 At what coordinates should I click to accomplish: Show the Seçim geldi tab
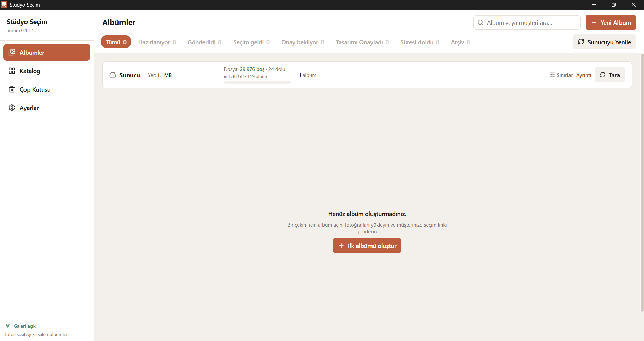[251, 42]
